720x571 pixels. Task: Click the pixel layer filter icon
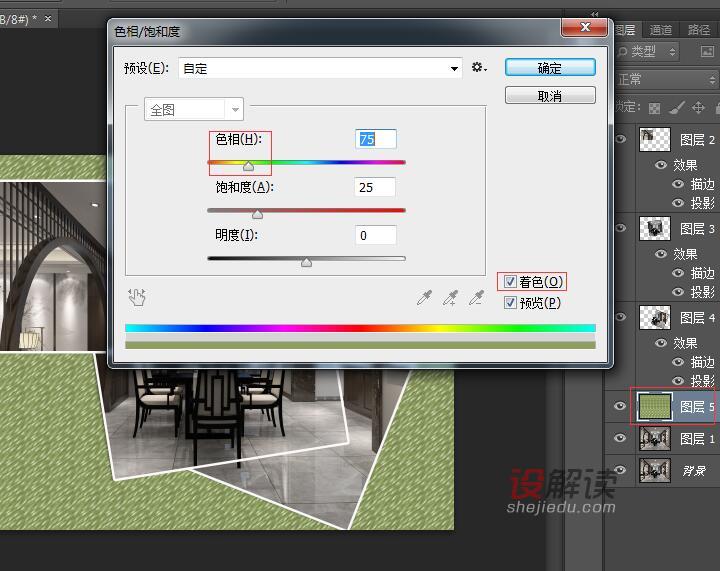pyautogui.click(x=707, y=51)
